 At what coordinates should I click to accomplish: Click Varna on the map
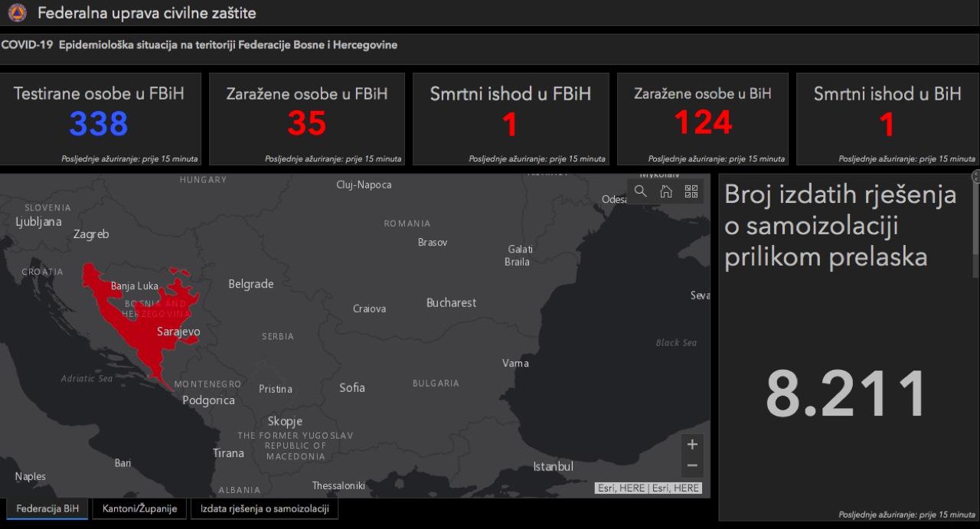(x=515, y=363)
